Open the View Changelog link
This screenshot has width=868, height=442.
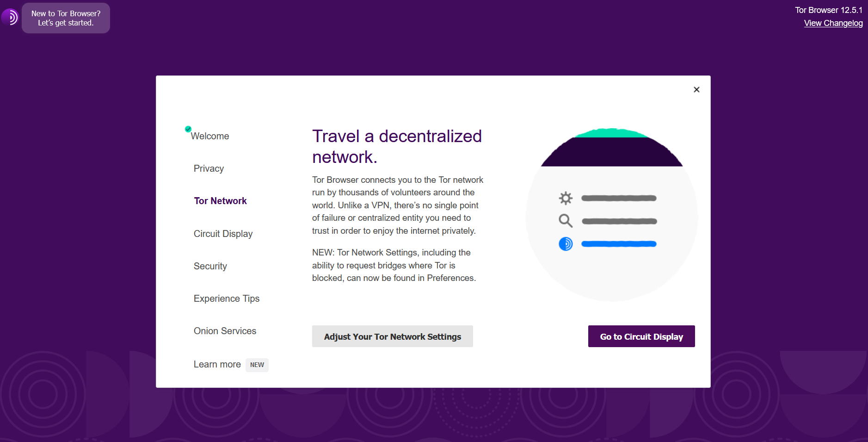point(833,23)
